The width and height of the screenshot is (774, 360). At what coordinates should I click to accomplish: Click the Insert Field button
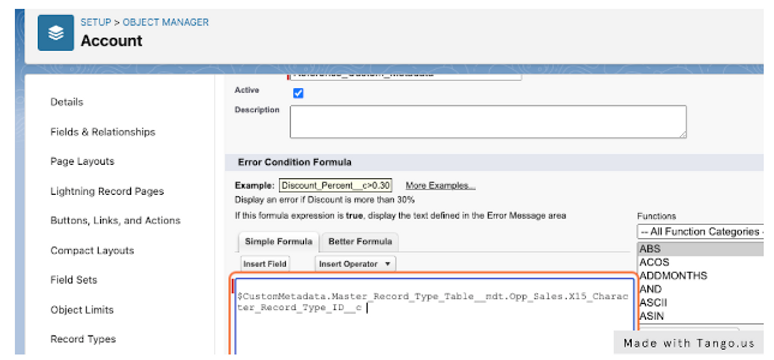[x=265, y=264]
